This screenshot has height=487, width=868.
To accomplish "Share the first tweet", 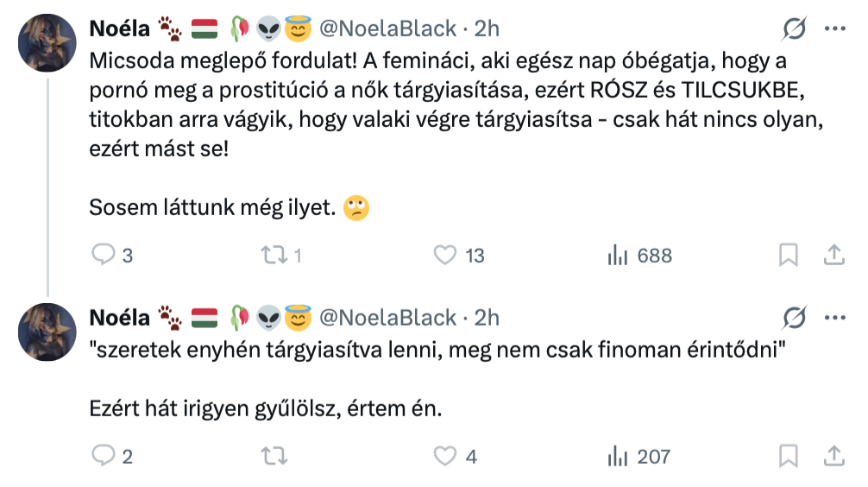I will tap(833, 255).
